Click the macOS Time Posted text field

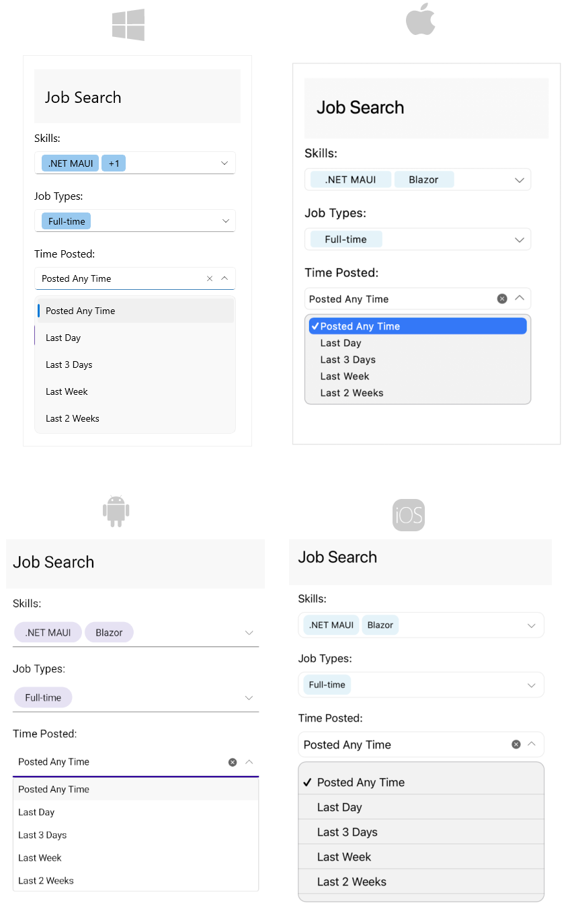click(400, 299)
